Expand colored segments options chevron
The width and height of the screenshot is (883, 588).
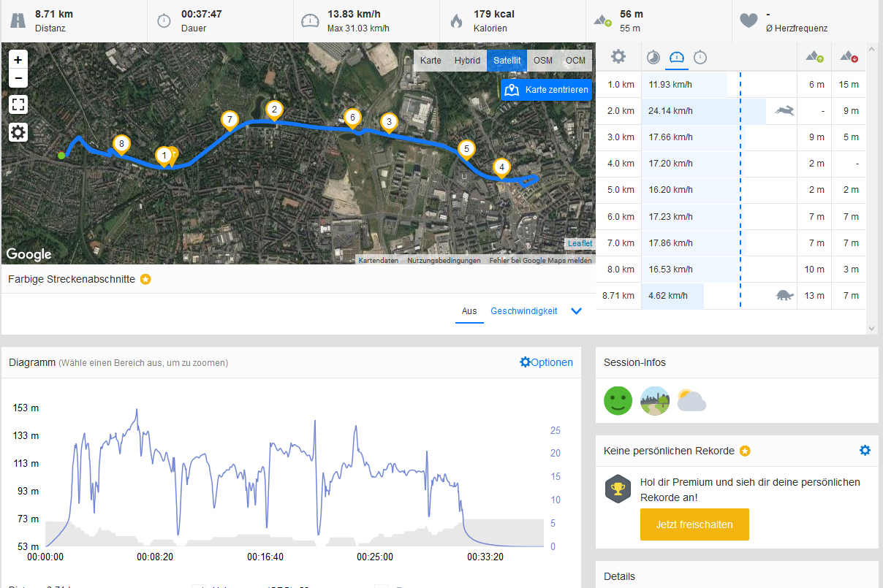[576, 311]
